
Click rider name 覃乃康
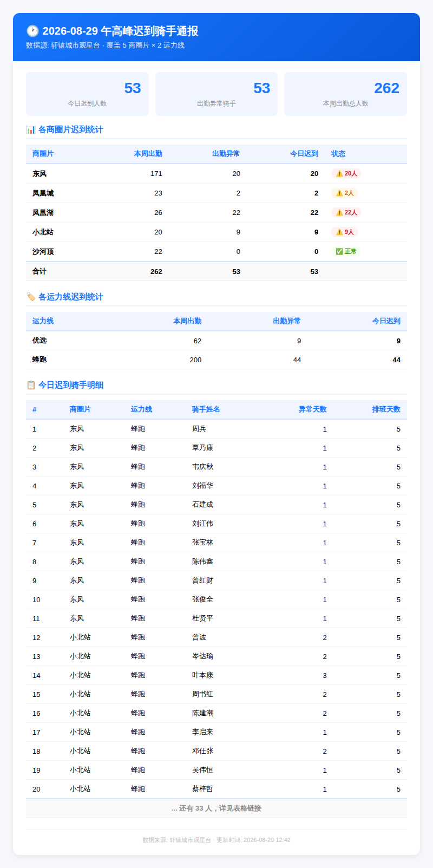click(203, 448)
